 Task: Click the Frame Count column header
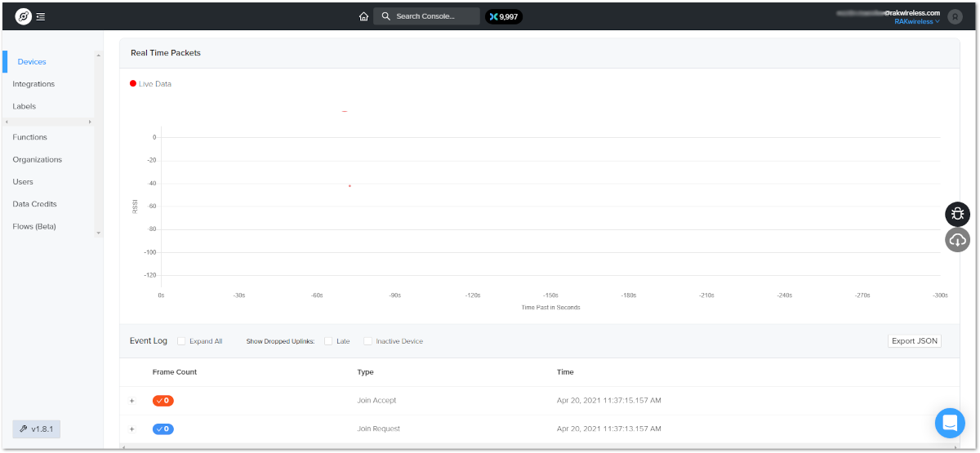point(175,372)
